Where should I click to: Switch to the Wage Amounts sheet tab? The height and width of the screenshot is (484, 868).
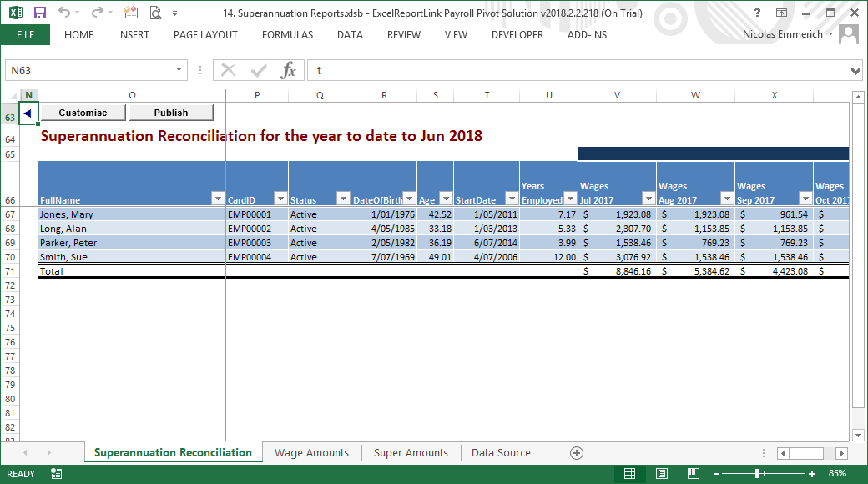click(x=311, y=452)
